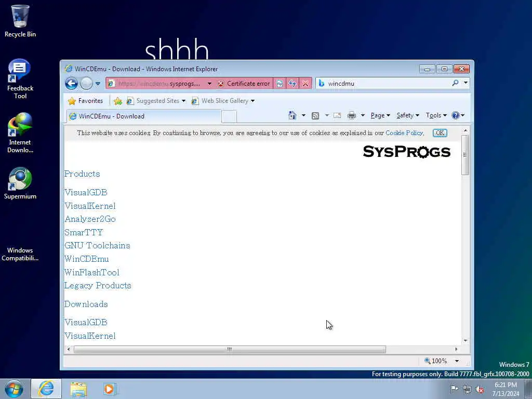Open Internet Download Manager desktop shortcut
This screenshot has height=399, width=532.
pyautogui.click(x=20, y=132)
